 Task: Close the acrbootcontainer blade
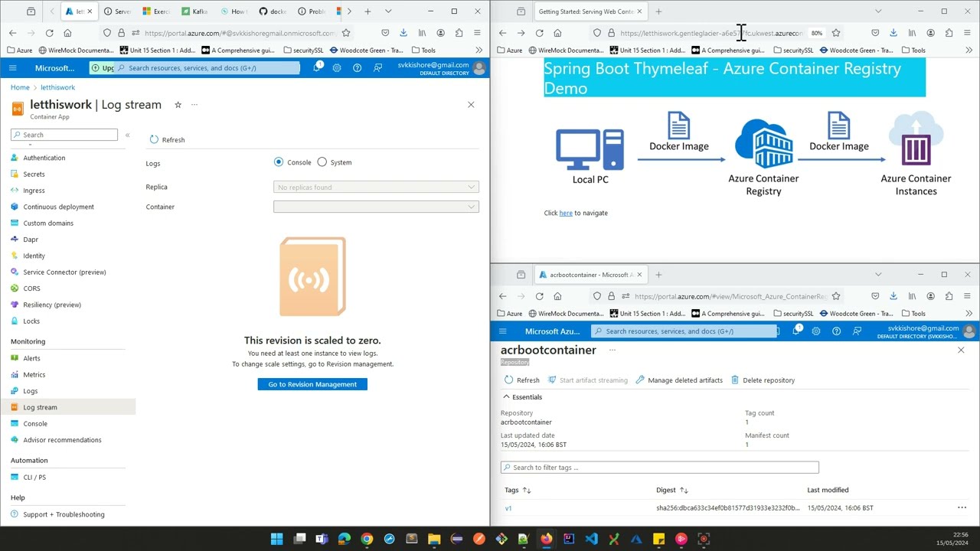point(961,350)
